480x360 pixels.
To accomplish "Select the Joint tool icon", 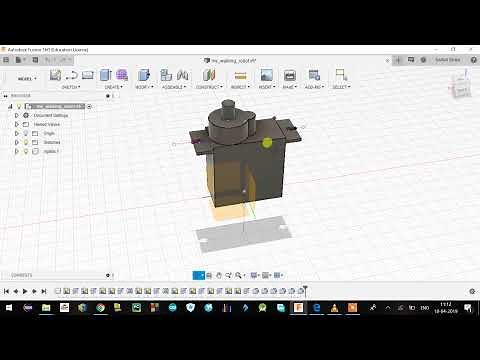I will point(182,75).
